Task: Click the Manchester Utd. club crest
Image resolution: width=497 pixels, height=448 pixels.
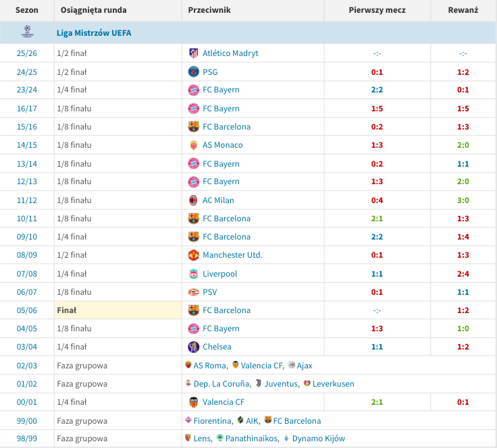Action: pos(193,255)
